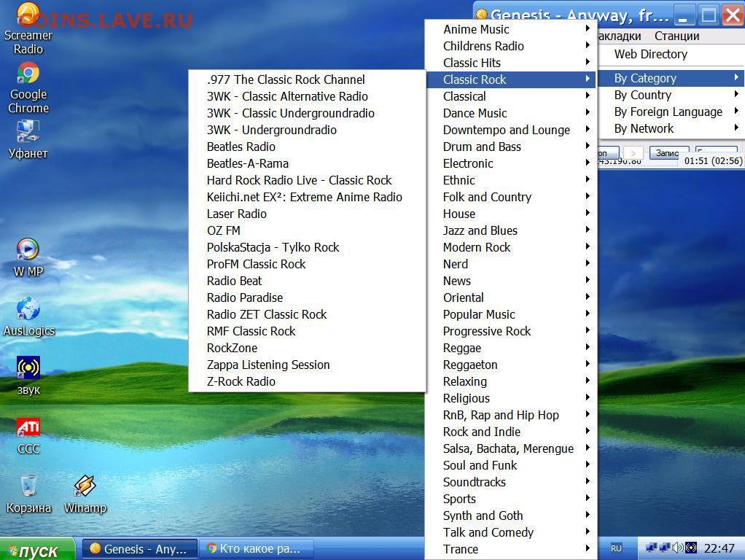This screenshot has height=560, width=745.
Task: Open the Classical category
Action: [x=510, y=96]
